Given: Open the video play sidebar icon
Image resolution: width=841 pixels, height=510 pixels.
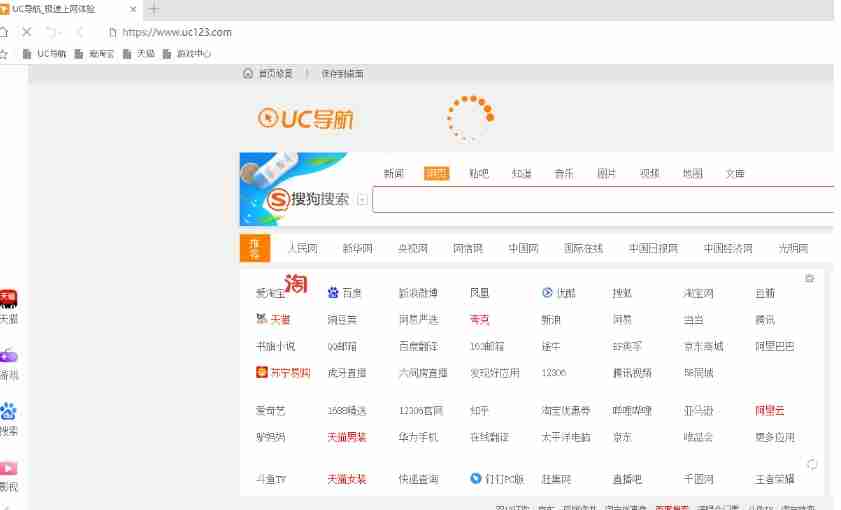Looking at the screenshot, I should [x=8, y=468].
